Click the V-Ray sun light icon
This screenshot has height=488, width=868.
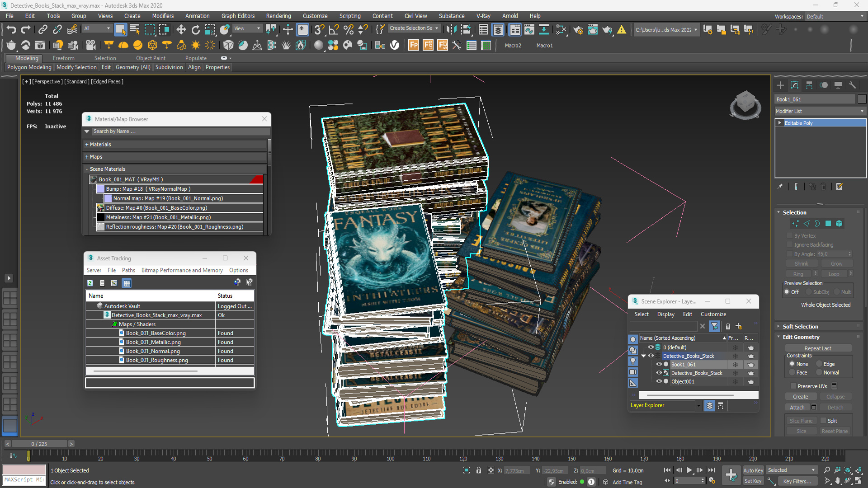196,45
